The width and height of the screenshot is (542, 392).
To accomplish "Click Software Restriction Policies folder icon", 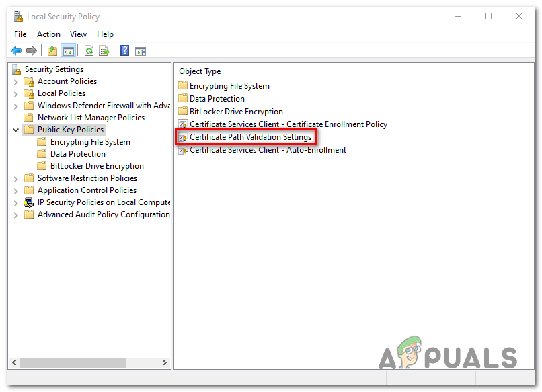I will point(29,178).
